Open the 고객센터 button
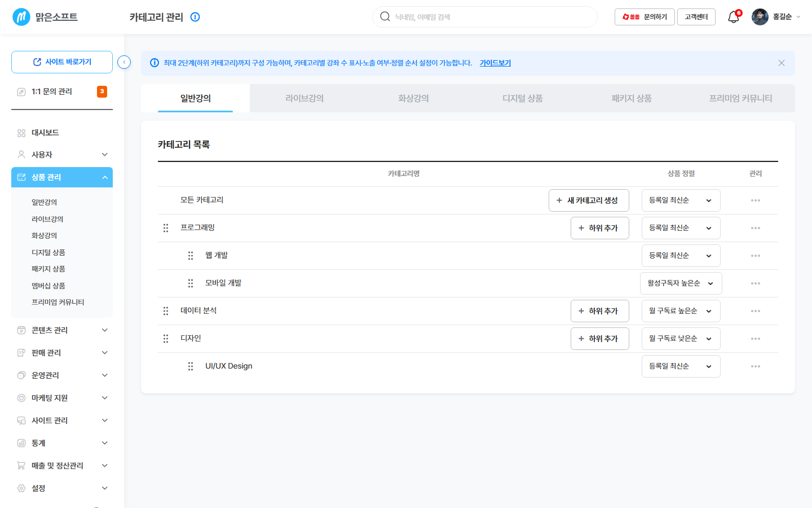This screenshot has width=812, height=508. [x=696, y=17]
